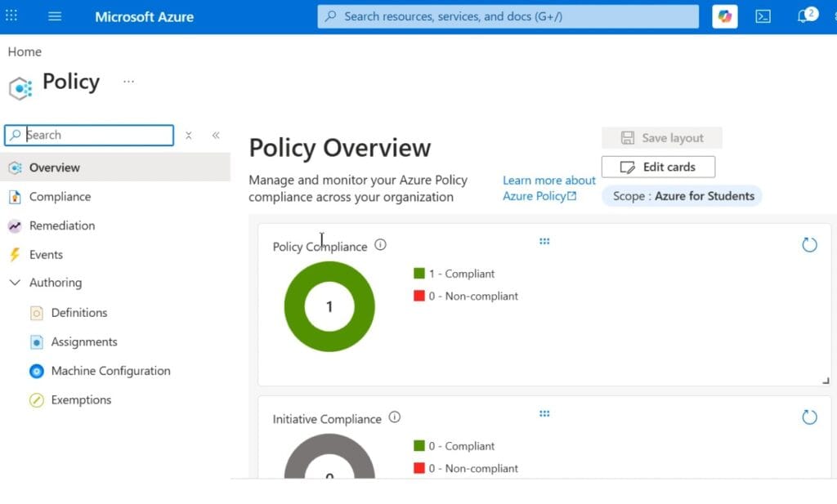Focus the global Search resources field

click(x=508, y=16)
